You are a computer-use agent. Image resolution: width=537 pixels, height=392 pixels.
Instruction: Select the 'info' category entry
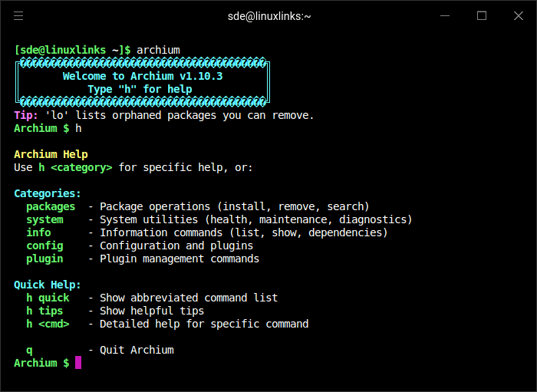(38, 232)
